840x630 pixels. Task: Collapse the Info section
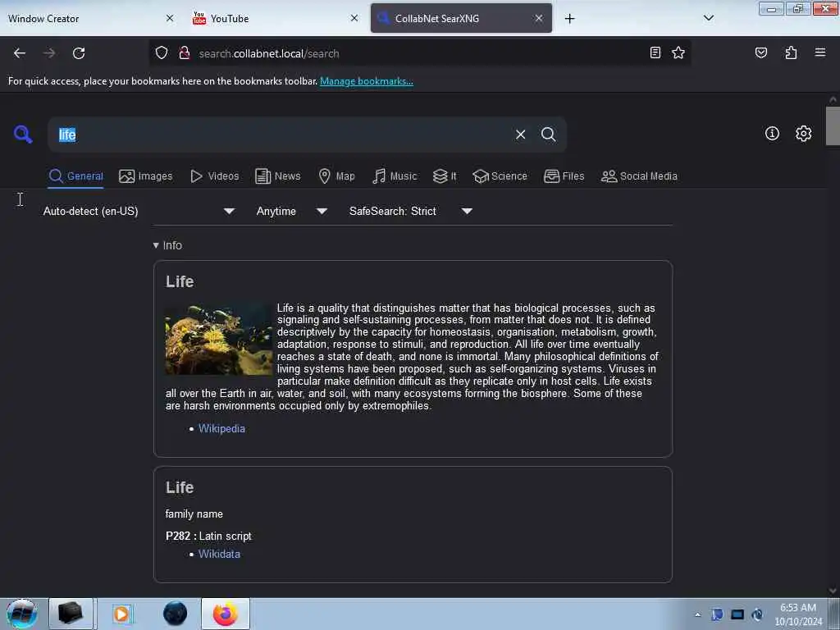[x=167, y=245]
